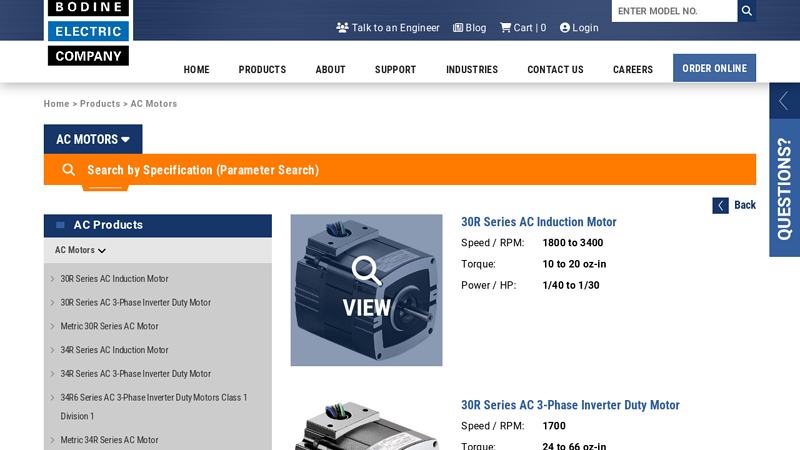
Task: Open the Blog link
Action: pos(469,28)
